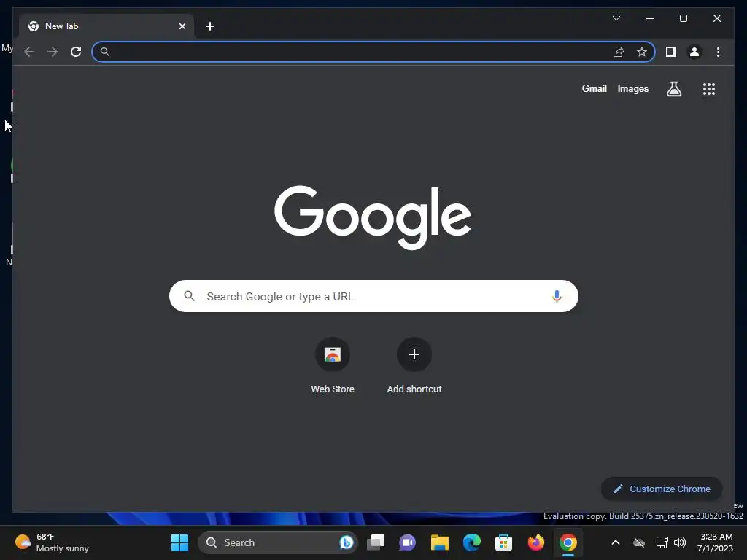Open Search Labs flask icon
Image resolution: width=747 pixels, height=560 pixels.
pyautogui.click(x=673, y=88)
